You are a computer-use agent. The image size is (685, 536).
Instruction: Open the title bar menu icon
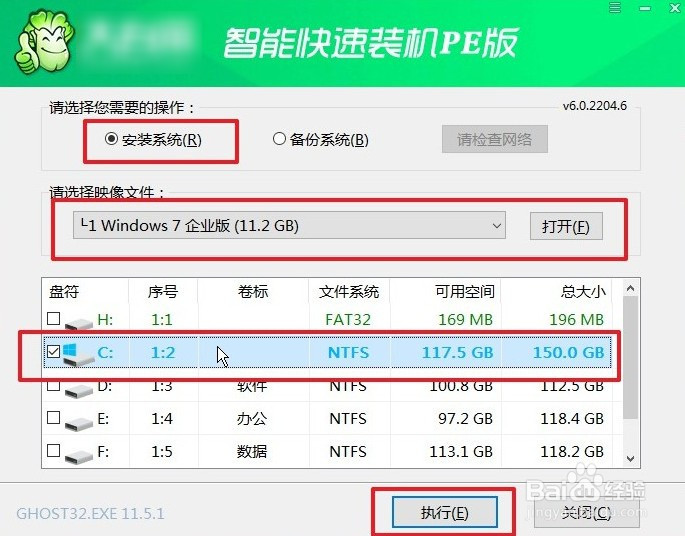point(615,7)
